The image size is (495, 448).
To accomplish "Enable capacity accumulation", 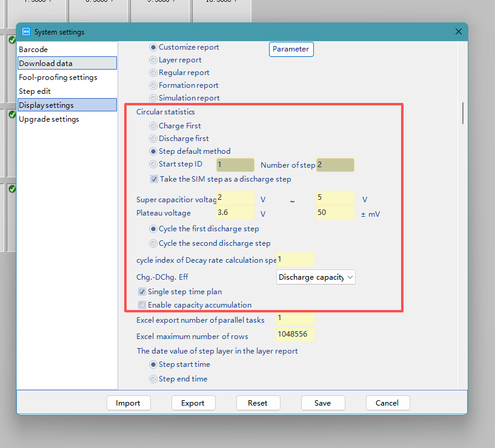I will [x=142, y=305].
